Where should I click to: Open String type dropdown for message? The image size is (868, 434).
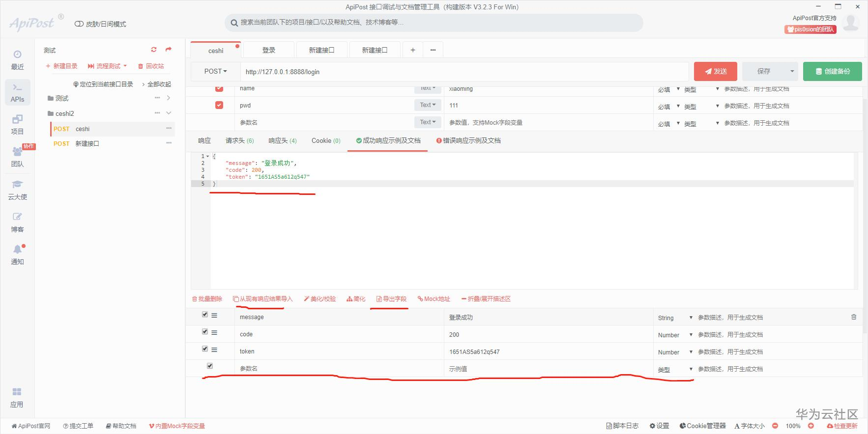(x=675, y=318)
